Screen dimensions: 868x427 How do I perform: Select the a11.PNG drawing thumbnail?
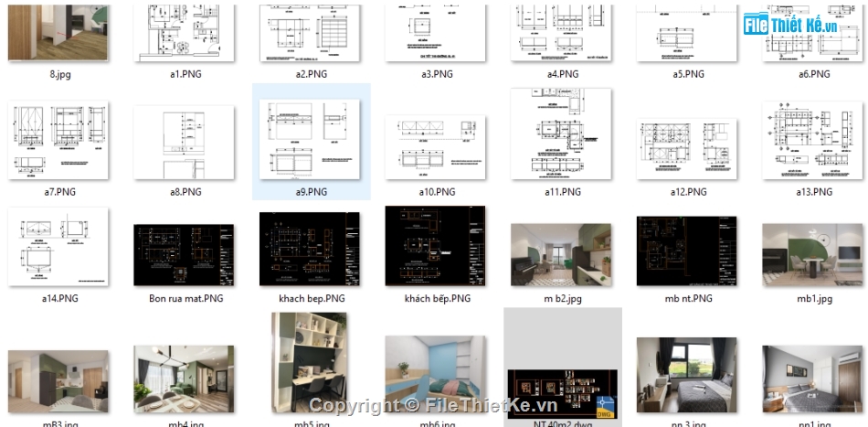click(561, 133)
